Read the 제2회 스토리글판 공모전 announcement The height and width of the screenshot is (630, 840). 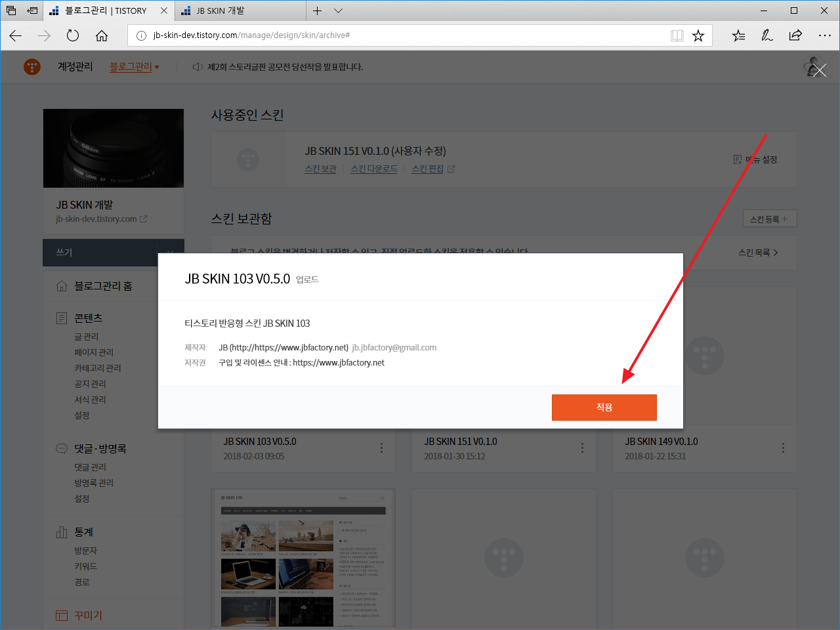point(285,67)
